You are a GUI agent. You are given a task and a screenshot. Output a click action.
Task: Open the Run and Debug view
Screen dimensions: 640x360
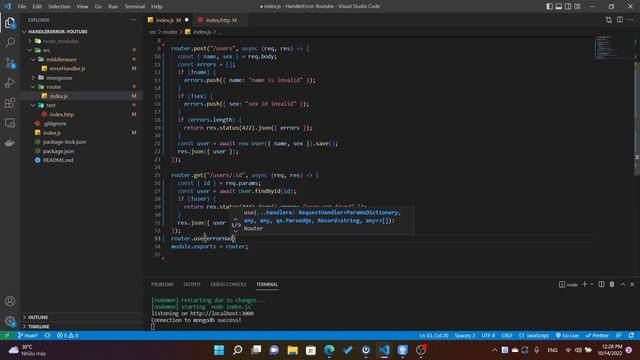10,83
